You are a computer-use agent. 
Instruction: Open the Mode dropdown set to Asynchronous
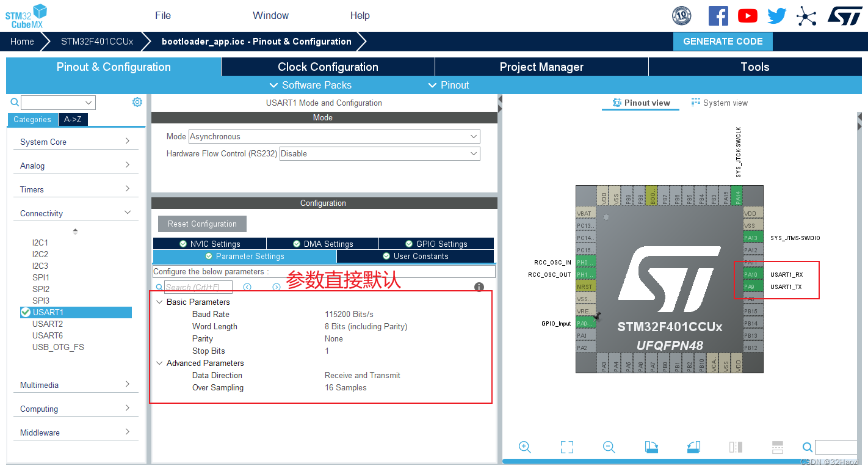point(334,137)
